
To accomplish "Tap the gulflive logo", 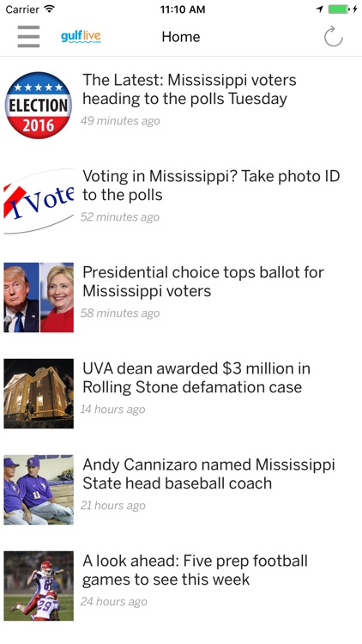I will point(81,37).
